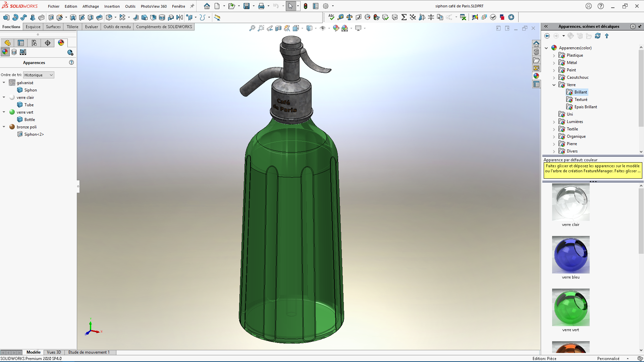Select Texturé under Verre folder
This screenshot has width=644, height=362.
[x=581, y=100]
